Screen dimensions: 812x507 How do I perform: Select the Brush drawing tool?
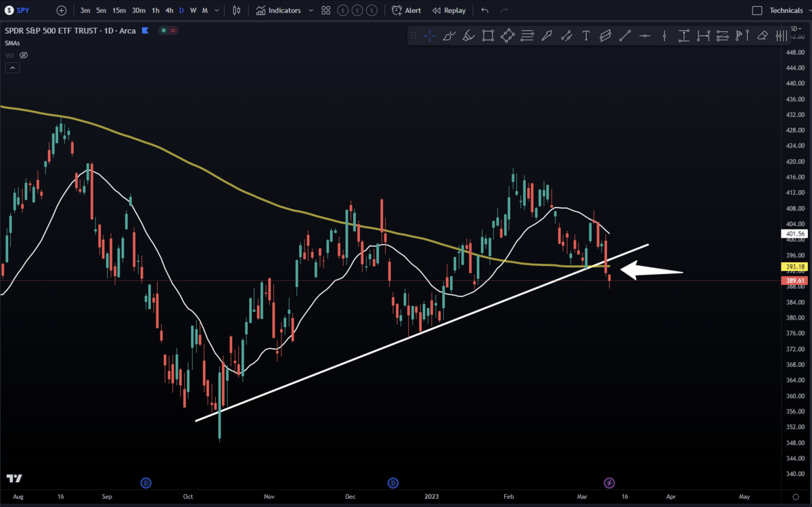[449, 36]
